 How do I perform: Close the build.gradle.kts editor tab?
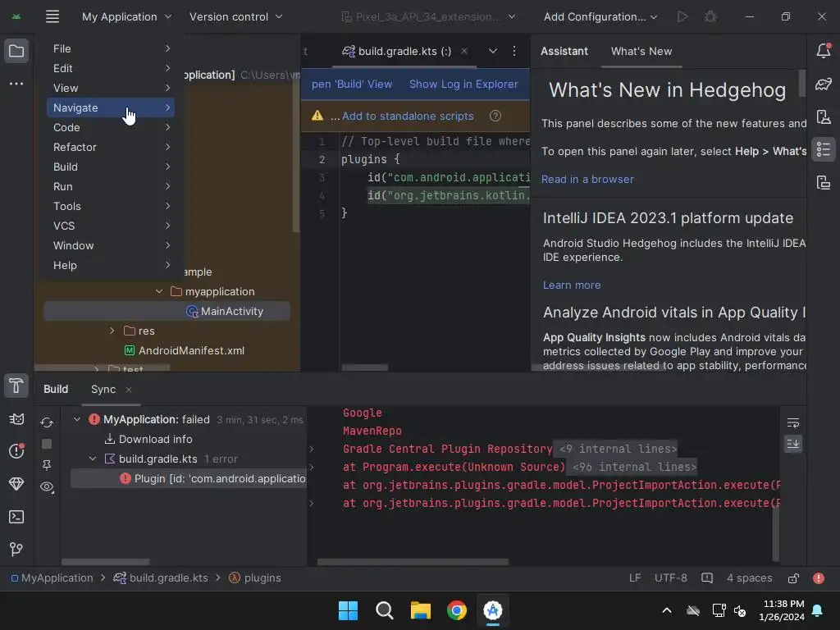coord(464,51)
